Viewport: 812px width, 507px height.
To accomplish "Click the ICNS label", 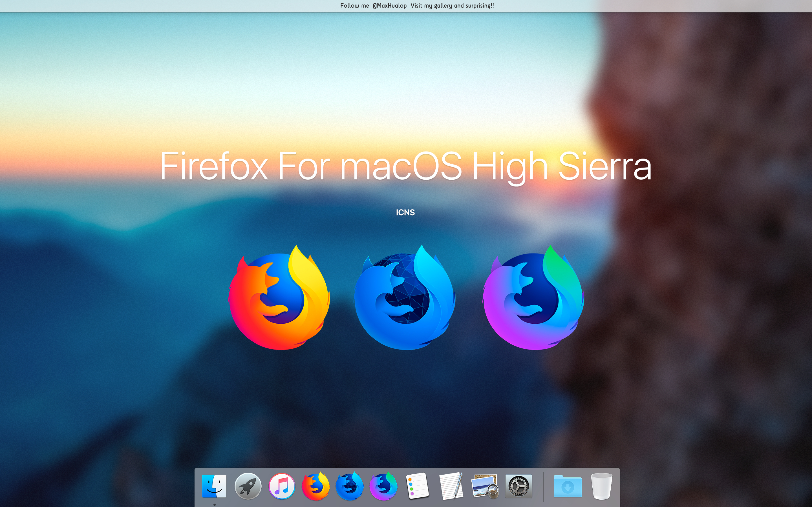I will coord(405,212).
